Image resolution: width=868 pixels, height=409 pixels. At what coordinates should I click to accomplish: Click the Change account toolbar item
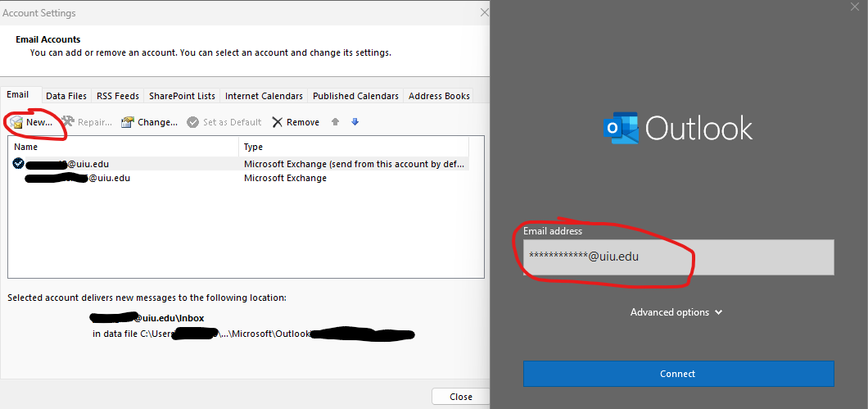point(150,122)
